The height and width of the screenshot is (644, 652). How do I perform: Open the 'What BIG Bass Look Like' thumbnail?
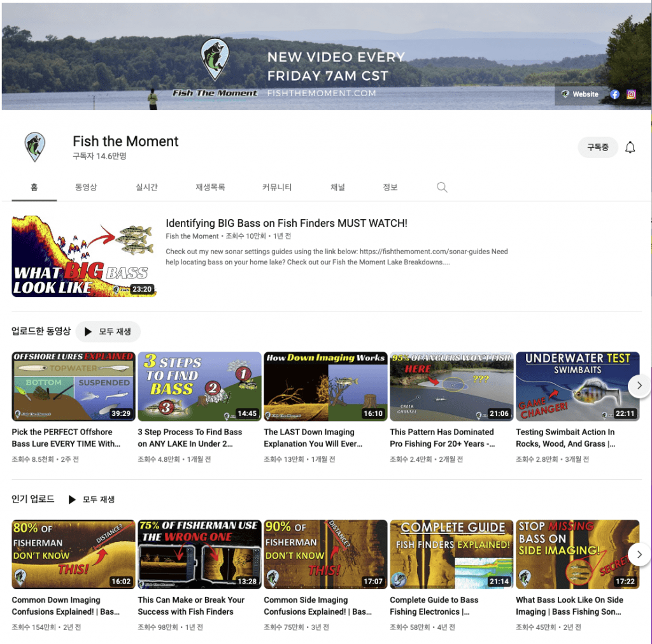point(84,256)
